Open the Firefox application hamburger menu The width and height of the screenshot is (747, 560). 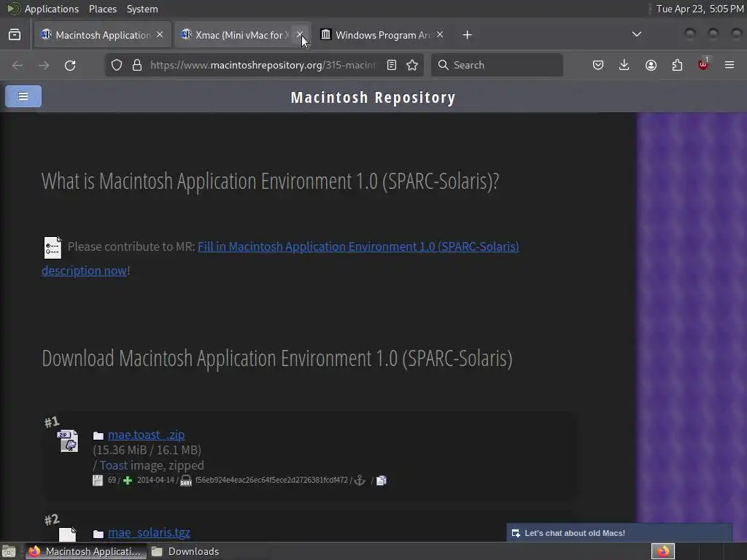729,65
